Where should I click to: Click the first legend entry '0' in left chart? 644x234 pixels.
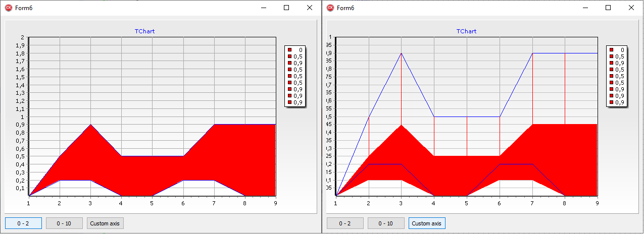(295, 50)
